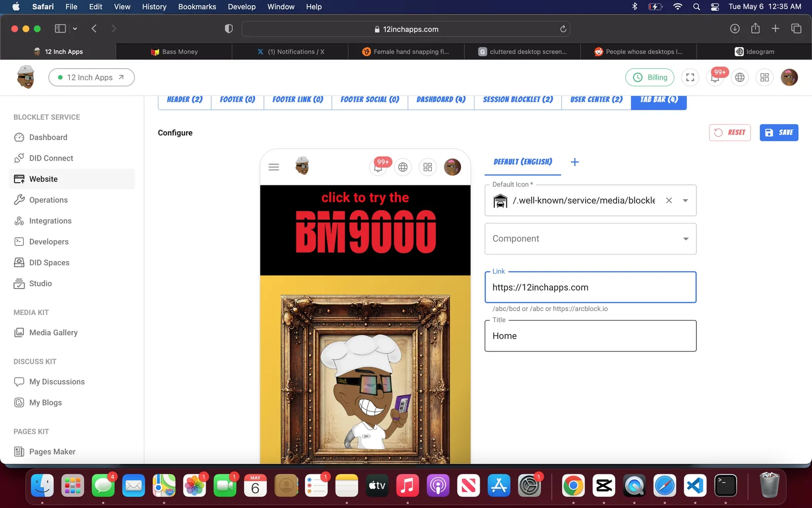Open a new Safari tab
812x508 pixels.
tap(775, 29)
